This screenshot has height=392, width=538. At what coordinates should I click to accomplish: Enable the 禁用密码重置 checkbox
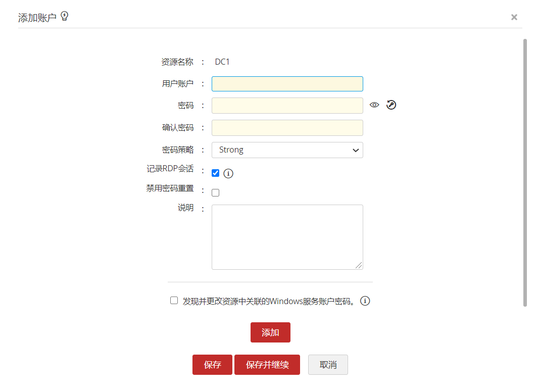(216, 192)
